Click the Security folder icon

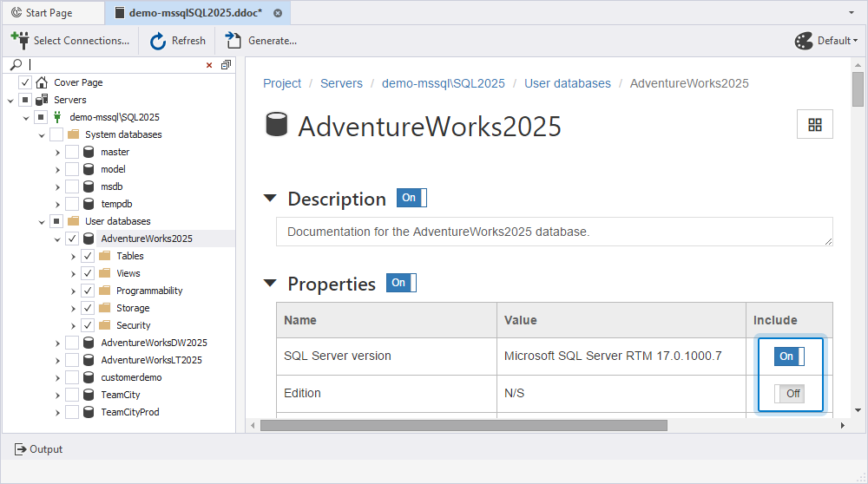(x=105, y=324)
